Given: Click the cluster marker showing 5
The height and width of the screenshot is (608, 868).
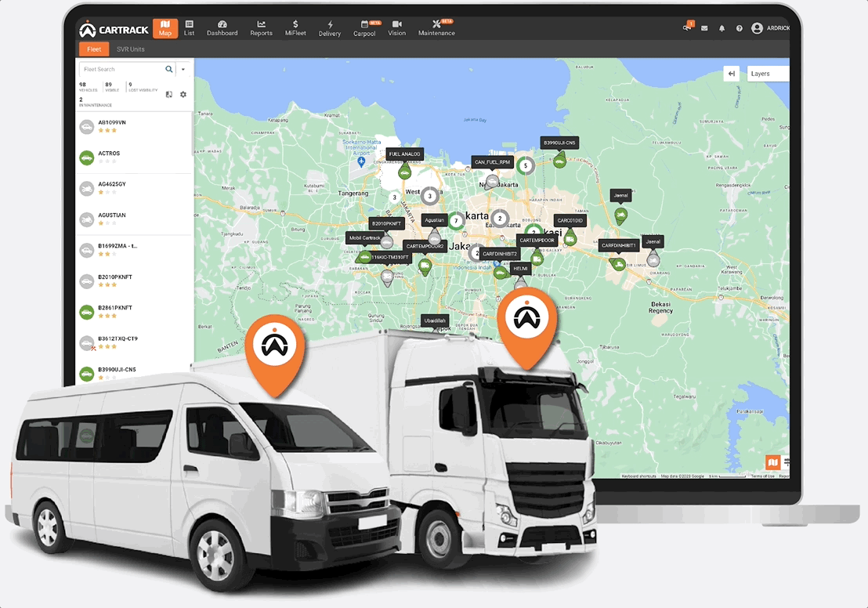Looking at the screenshot, I should pos(526,165).
